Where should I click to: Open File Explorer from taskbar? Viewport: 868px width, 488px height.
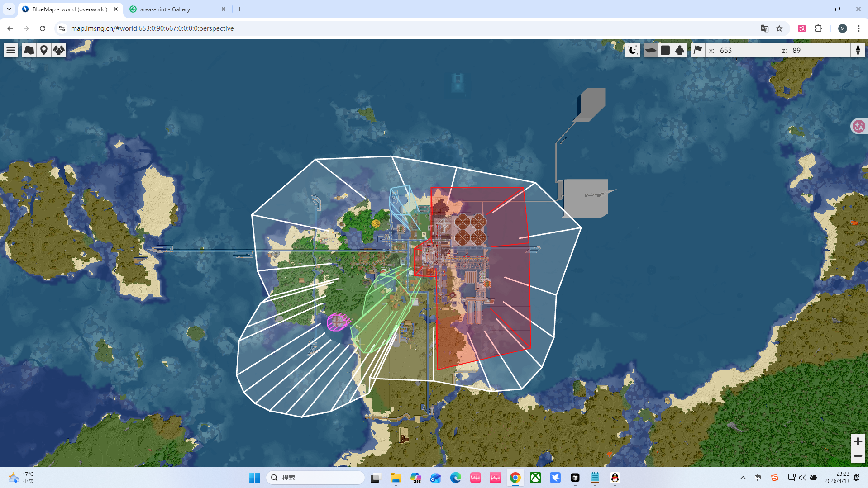tap(396, 478)
